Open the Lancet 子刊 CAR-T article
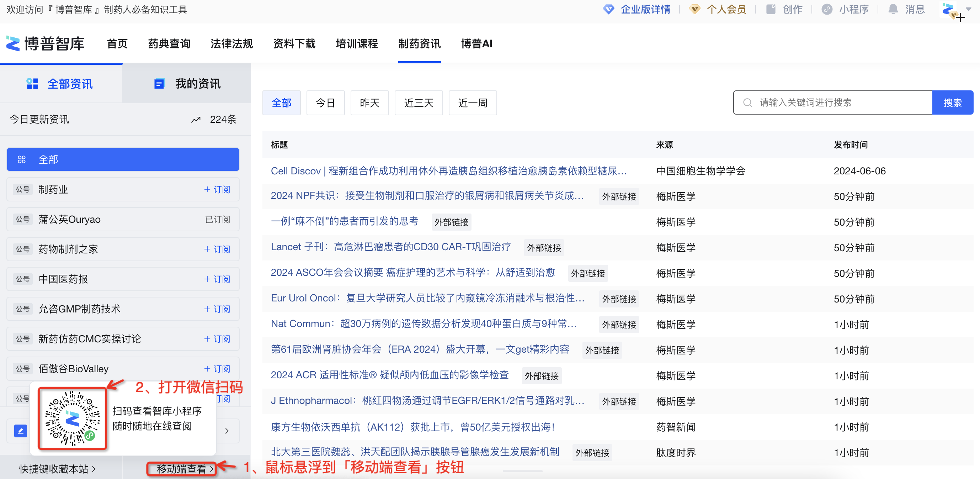Screen dimensions: 980x479 391,247
